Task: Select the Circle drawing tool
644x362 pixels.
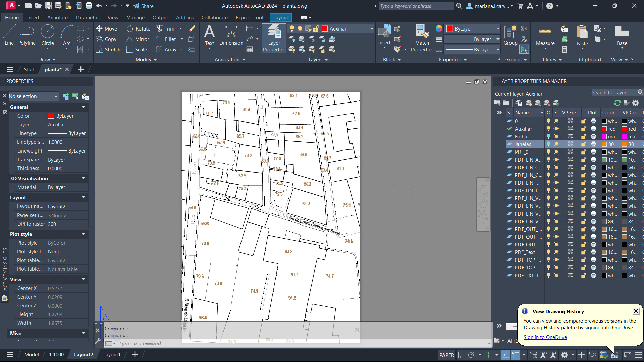Action: [48, 35]
